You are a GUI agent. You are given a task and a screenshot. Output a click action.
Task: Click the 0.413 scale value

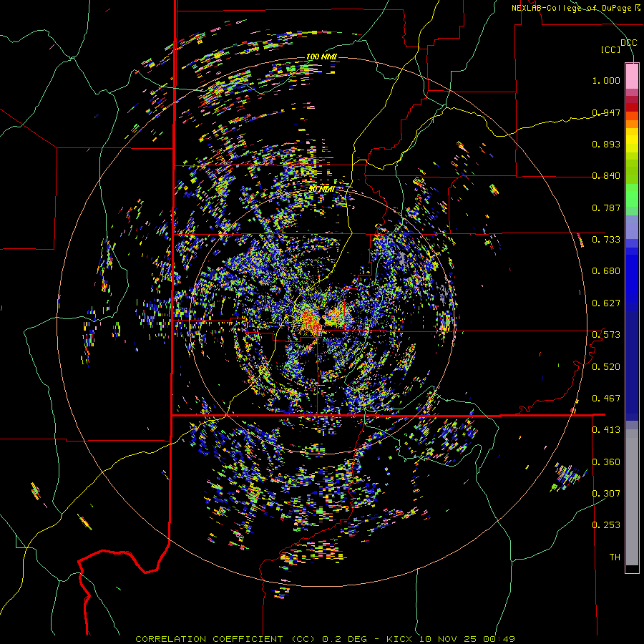tap(606, 430)
